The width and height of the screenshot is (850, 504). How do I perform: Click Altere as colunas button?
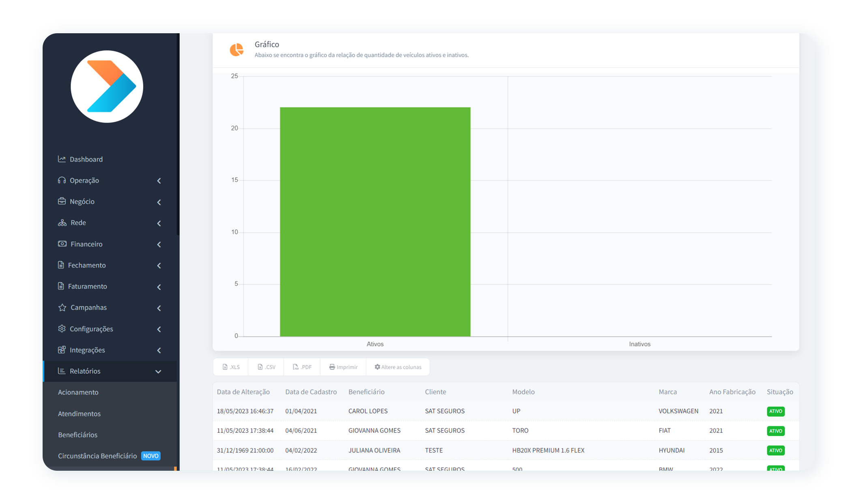(x=398, y=367)
